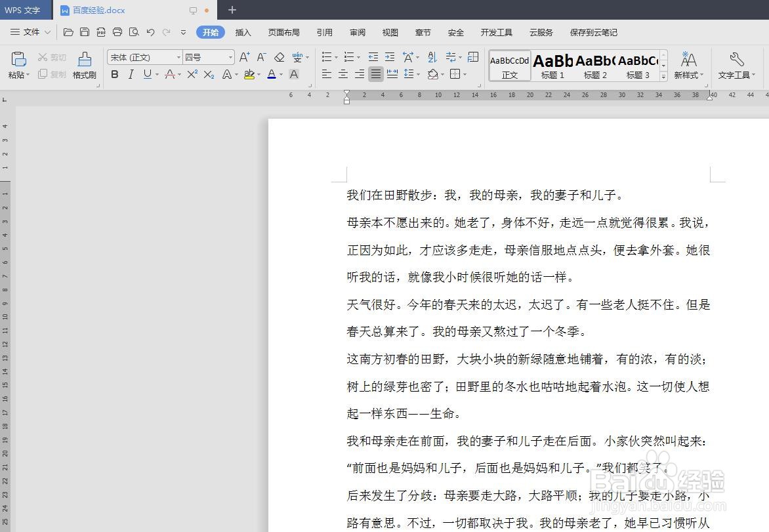Switch to the 插入 tab

tap(243, 32)
